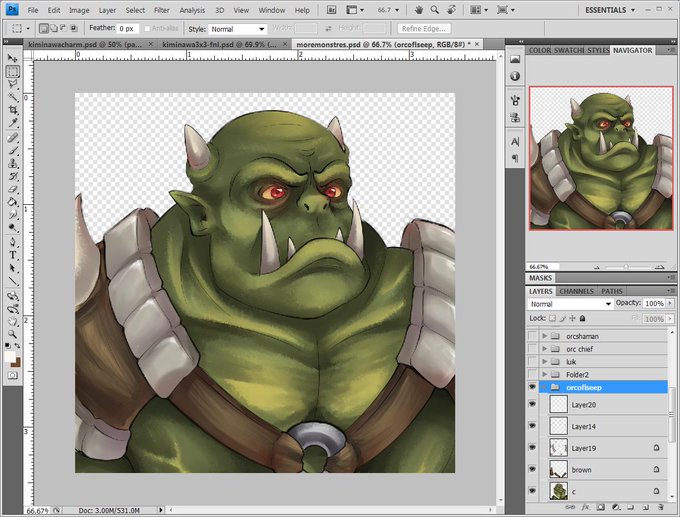Select the Clone Stamp tool
Image resolution: width=680 pixels, height=517 pixels.
pyautogui.click(x=13, y=164)
